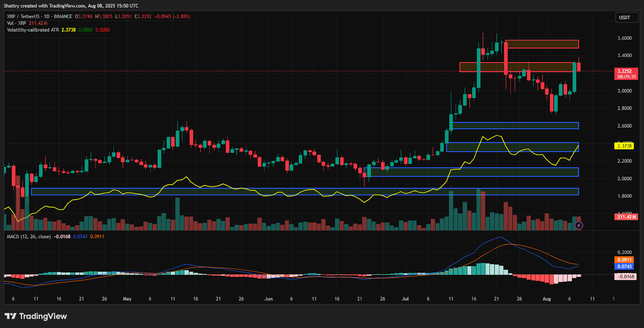Screen dimensions: 644x328
Task: Click the 2.6000 price axis label
Action: tap(624, 126)
